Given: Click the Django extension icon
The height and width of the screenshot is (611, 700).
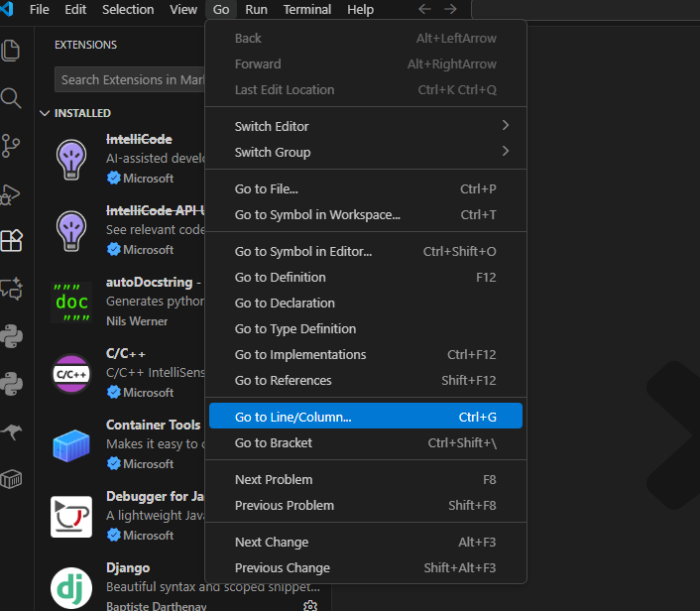Looking at the screenshot, I should [71, 588].
